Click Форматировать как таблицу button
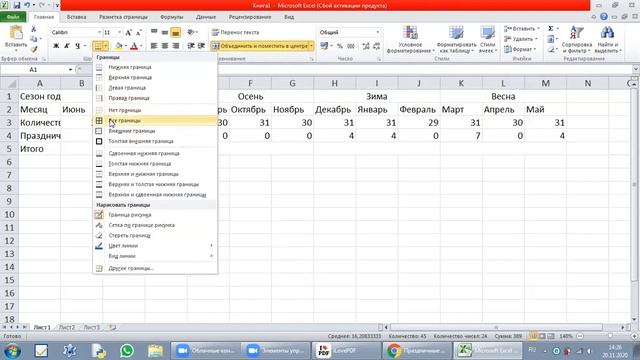 [x=456, y=40]
